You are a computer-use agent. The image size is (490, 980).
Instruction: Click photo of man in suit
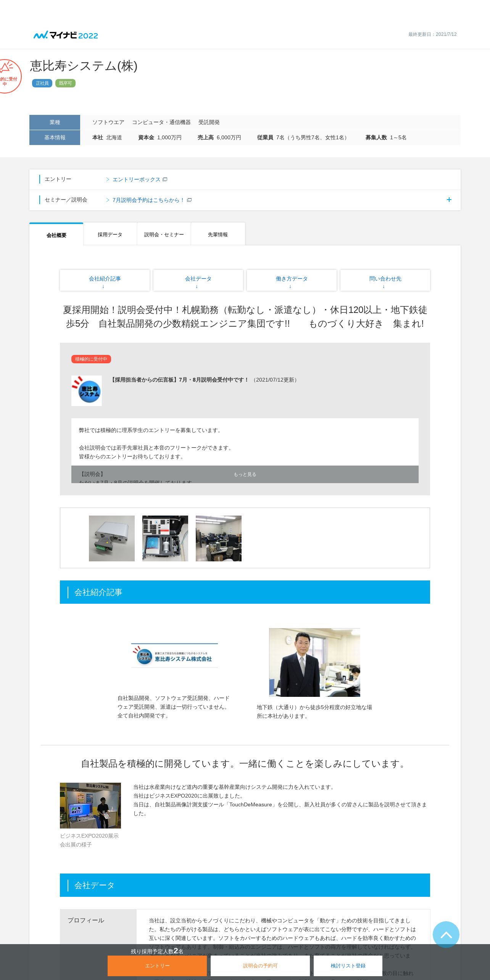pos(314,662)
